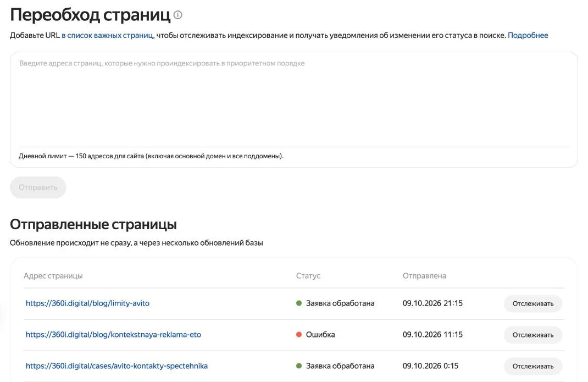588x382 pixels.
Task: Click green status dot of avito-kontakty-spectehnika row
Action: [299, 366]
